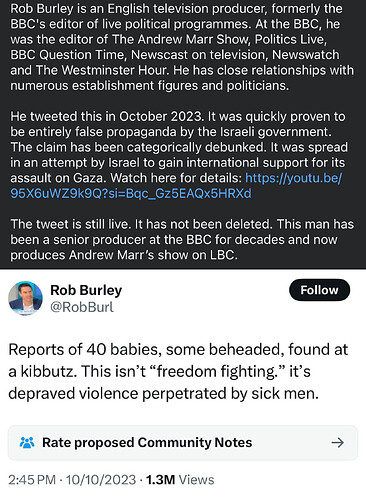Click 'The tweet is still live' sentence
Viewport: 366px width, 500px height.
[70, 224]
